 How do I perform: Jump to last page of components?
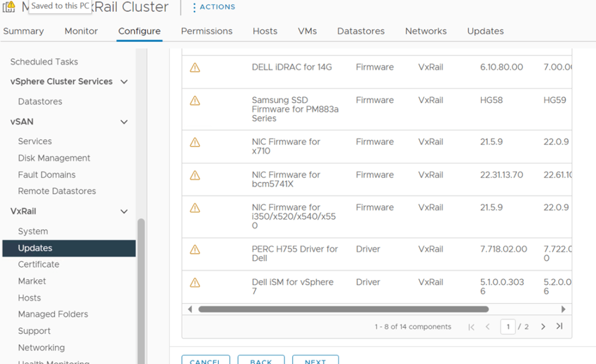coord(559,327)
